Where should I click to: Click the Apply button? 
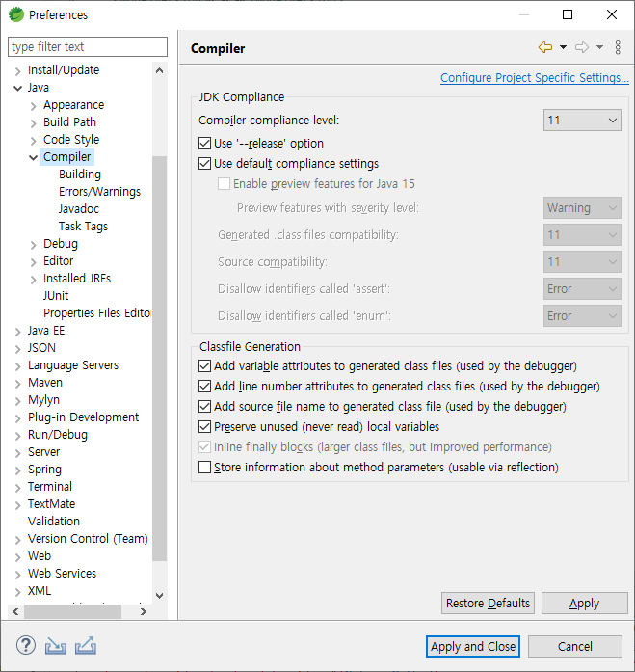click(585, 603)
